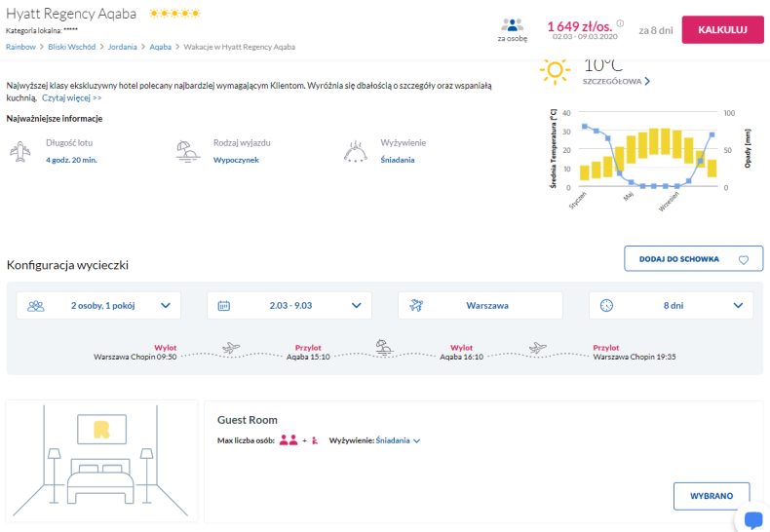Click the clock icon in duration selector
This screenshot has width=770, height=532.
[606, 305]
